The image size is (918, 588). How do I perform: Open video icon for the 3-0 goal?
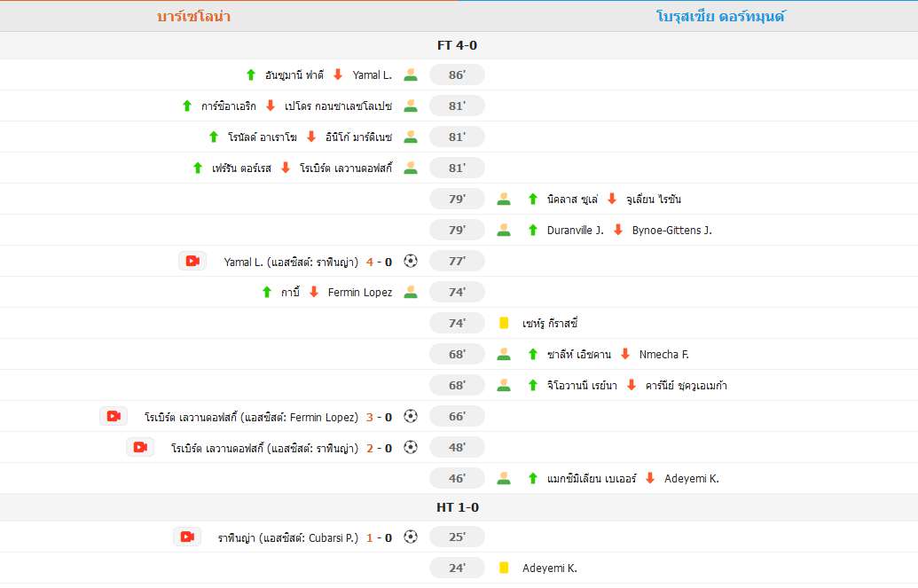(x=114, y=417)
